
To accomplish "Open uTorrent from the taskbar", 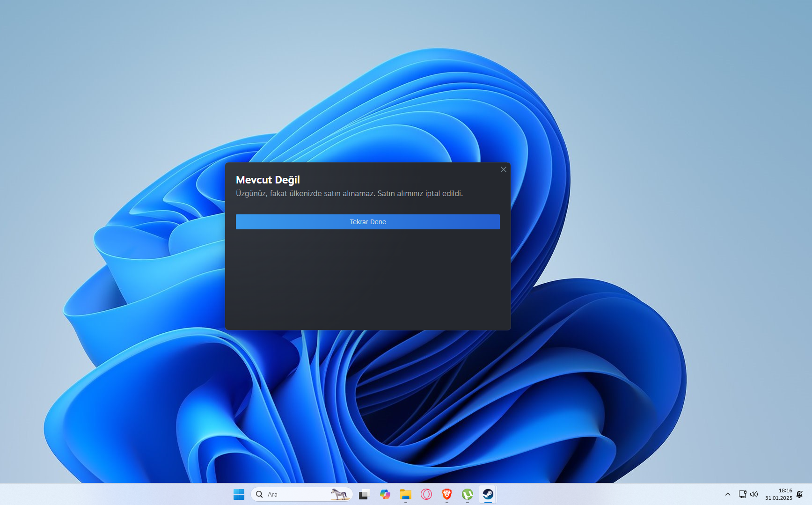I will pyautogui.click(x=468, y=494).
